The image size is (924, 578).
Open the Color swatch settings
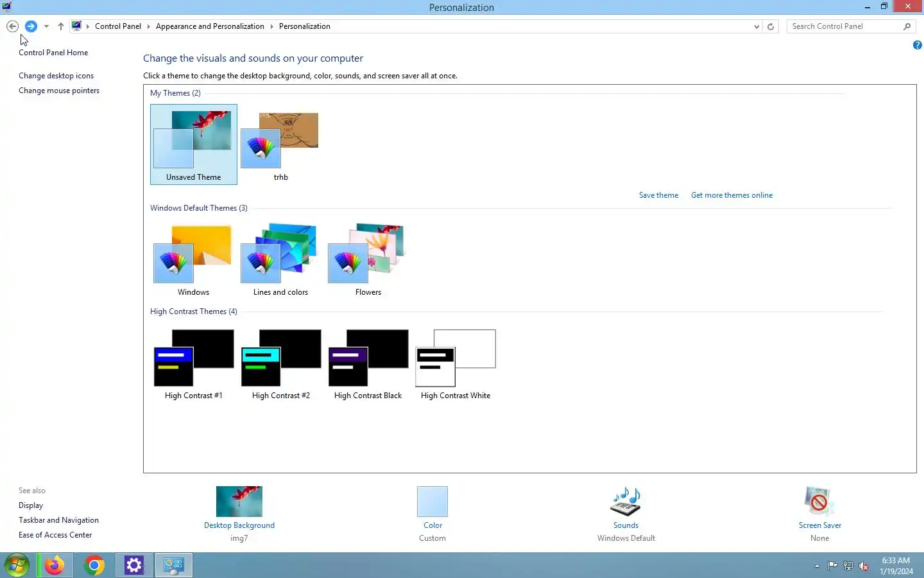432,502
